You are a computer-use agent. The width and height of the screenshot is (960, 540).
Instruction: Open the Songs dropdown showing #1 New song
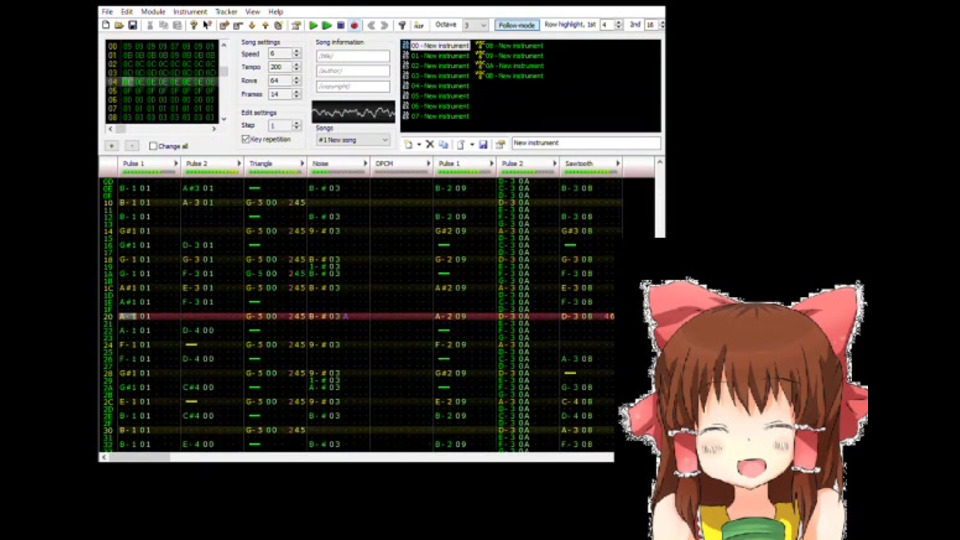click(353, 140)
